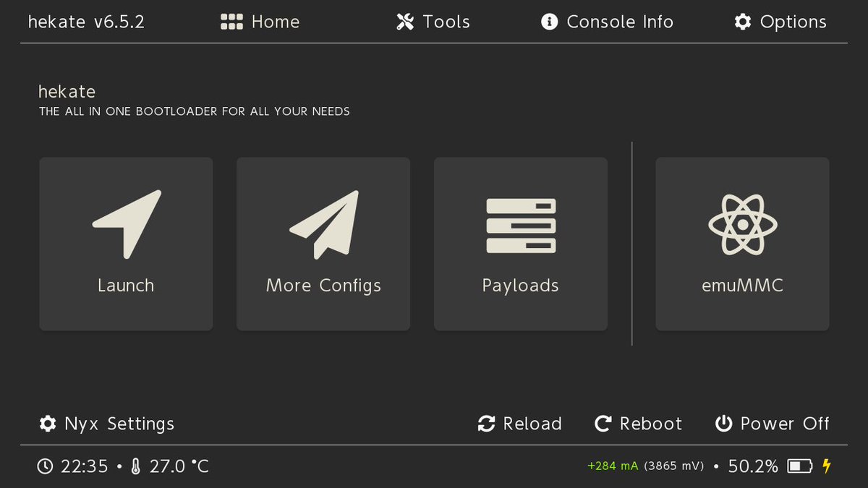This screenshot has width=868, height=488.
Task: Click the Nyx Settings gear icon
Action: click(x=48, y=424)
